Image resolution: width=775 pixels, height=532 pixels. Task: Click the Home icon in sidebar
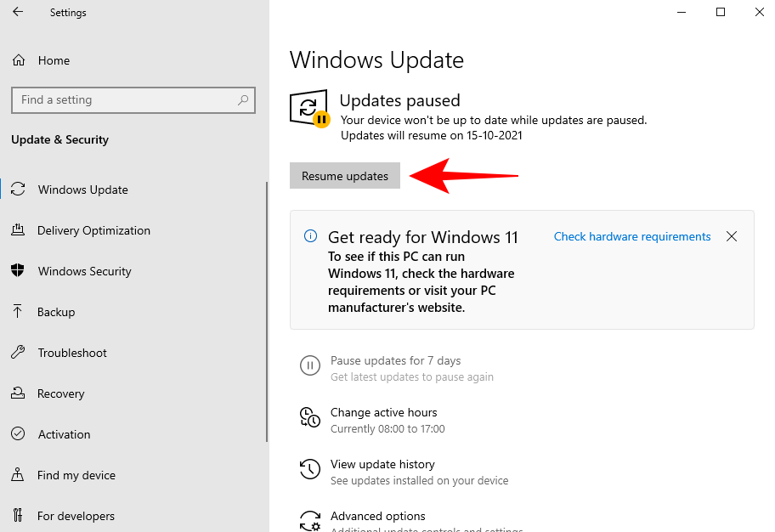18,60
